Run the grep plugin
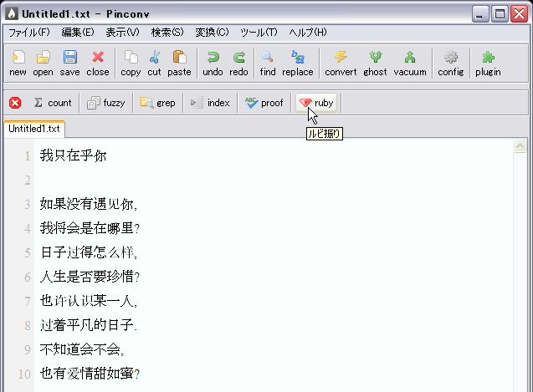The width and height of the screenshot is (533, 392). tap(158, 103)
